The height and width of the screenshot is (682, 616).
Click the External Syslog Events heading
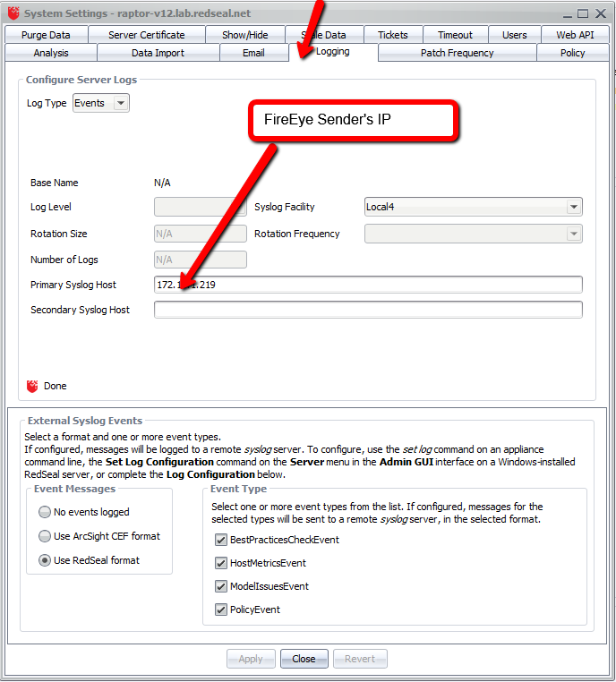(x=85, y=421)
